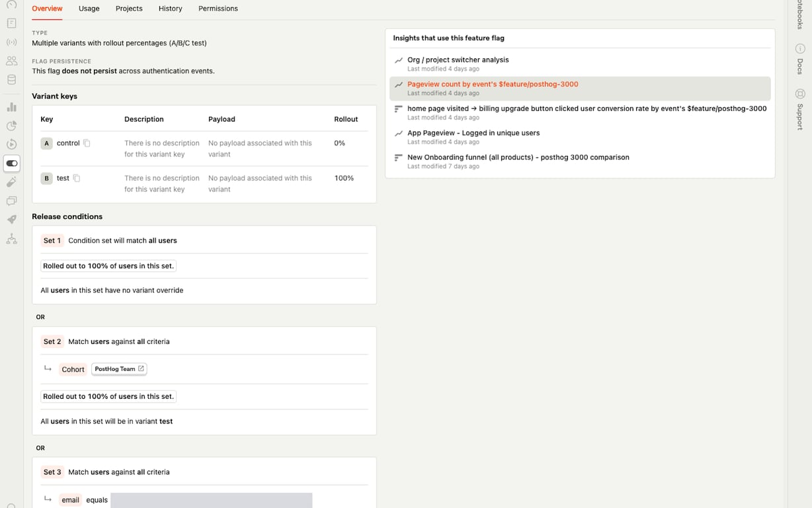The image size is (812, 508).
Task: Copy the test variant key
Action: [77, 178]
